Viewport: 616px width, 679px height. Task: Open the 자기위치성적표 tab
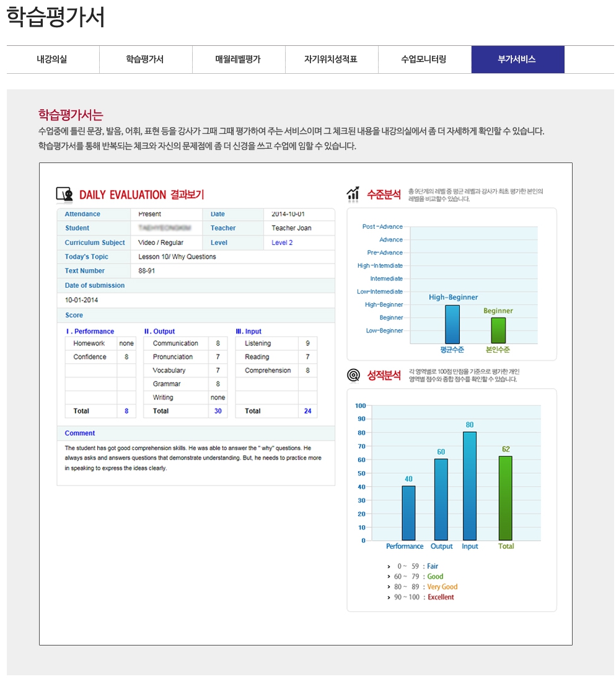331,60
